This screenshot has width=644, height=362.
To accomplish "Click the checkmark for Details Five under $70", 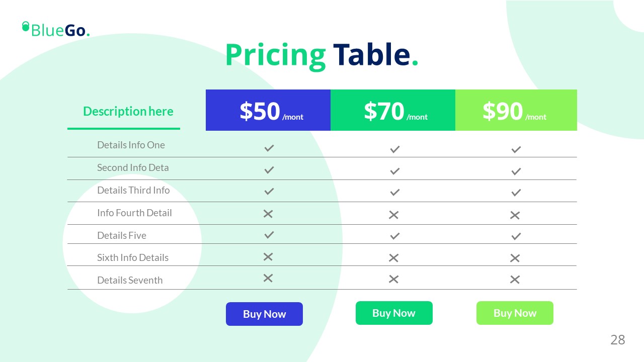I will point(395,236).
